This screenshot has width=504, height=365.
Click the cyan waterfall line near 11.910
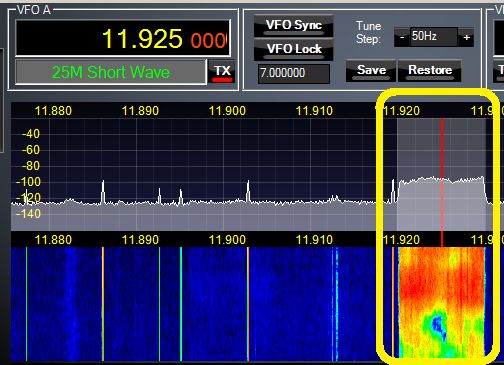tap(337, 303)
